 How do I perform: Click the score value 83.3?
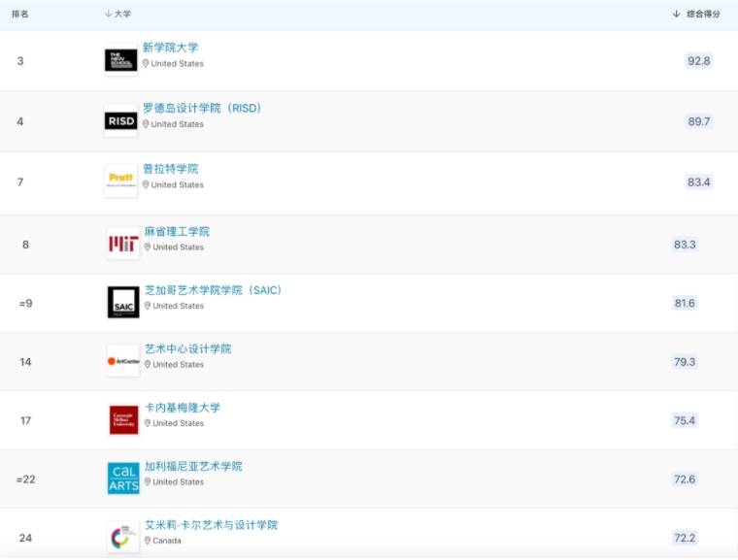point(685,245)
